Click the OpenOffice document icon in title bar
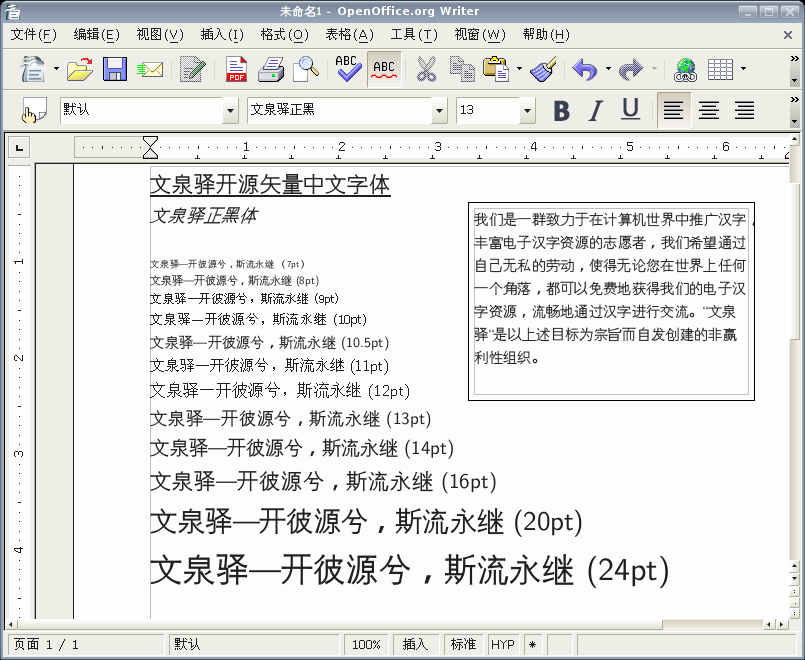Viewport: 805px width, 660px height. (12, 11)
